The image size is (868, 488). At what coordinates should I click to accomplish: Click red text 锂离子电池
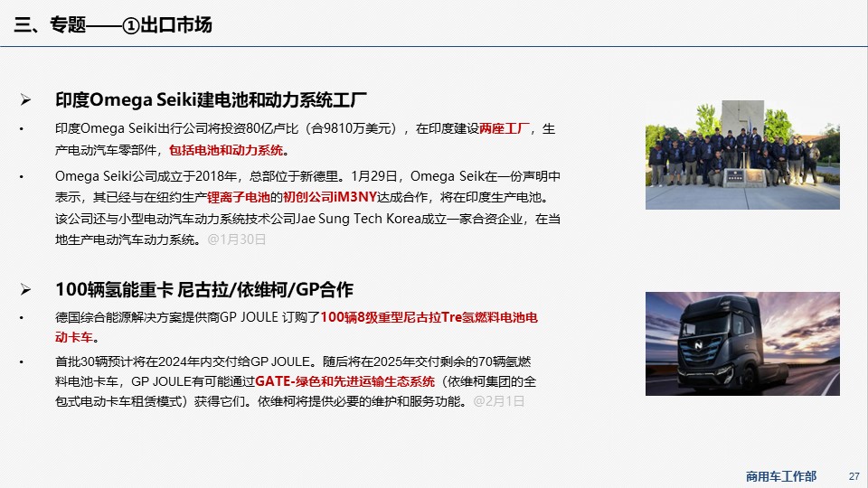coord(238,197)
